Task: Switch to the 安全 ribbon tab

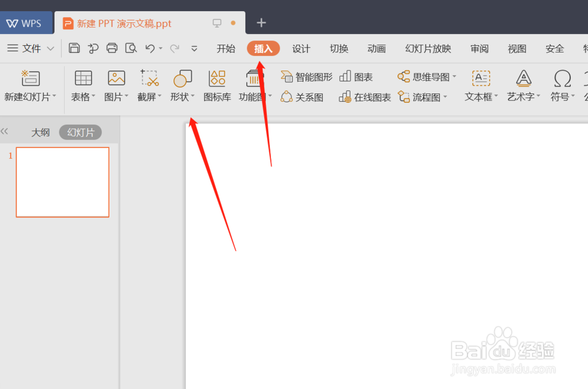Action: click(554, 49)
